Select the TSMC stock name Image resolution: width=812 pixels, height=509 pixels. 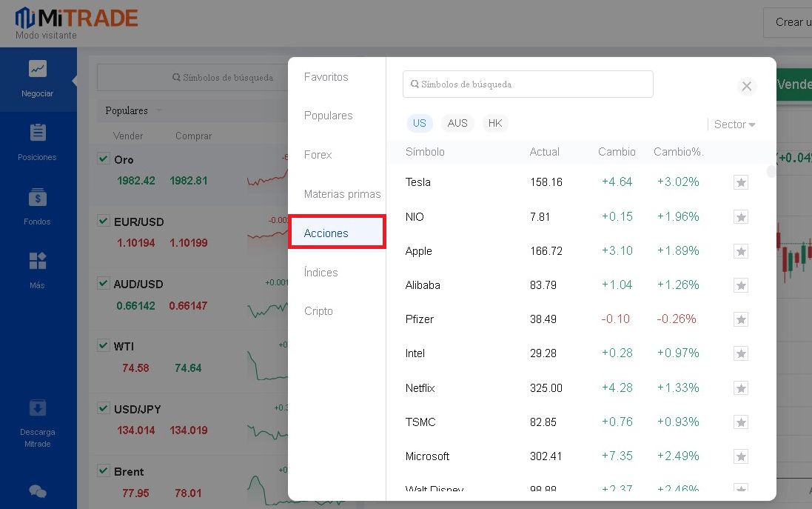pos(420,422)
